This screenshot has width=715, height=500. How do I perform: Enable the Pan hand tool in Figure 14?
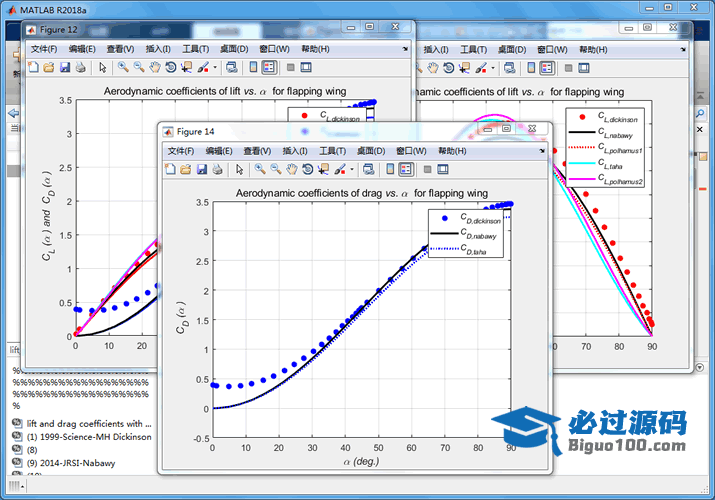[292, 170]
